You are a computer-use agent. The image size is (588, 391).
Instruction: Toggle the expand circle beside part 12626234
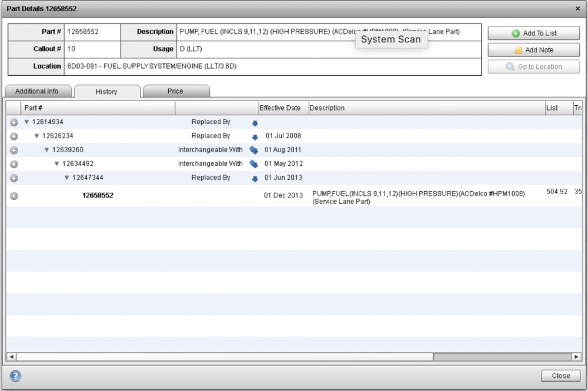[x=14, y=136]
